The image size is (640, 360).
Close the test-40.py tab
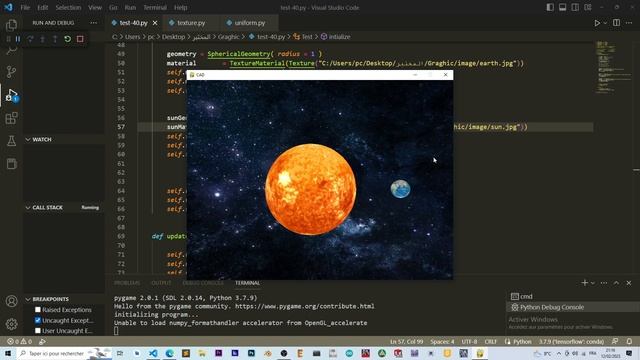coord(155,23)
